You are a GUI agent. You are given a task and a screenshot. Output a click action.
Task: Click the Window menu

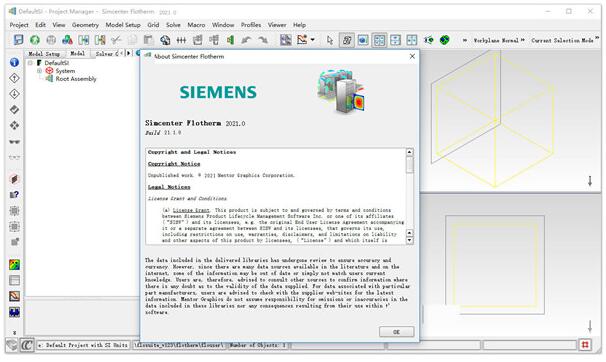click(223, 25)
